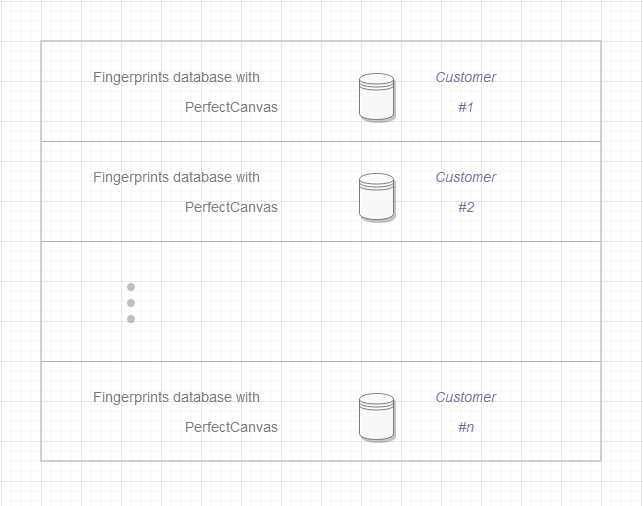Viewport: 643px width, 506px height.
Task: Select 'Fingerprints database with' text in last row
Action: coord(176,397)
